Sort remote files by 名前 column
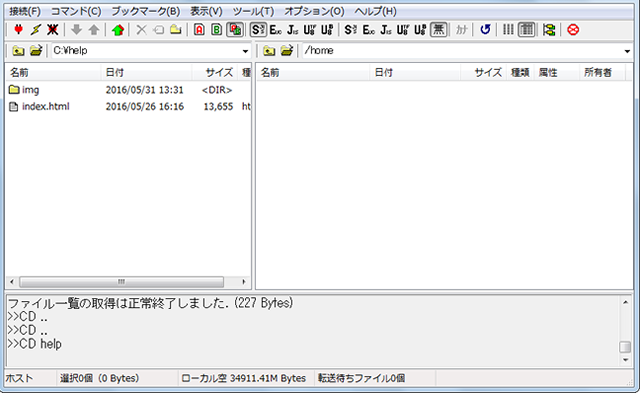The width and height of the screenshot is (640, 393). pos(313,73)
